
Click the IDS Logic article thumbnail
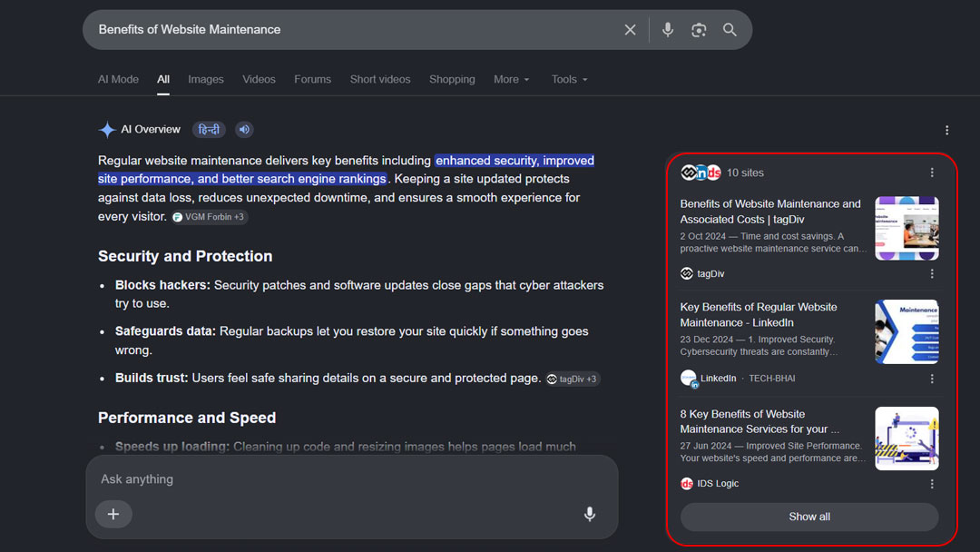pos(906,439)
